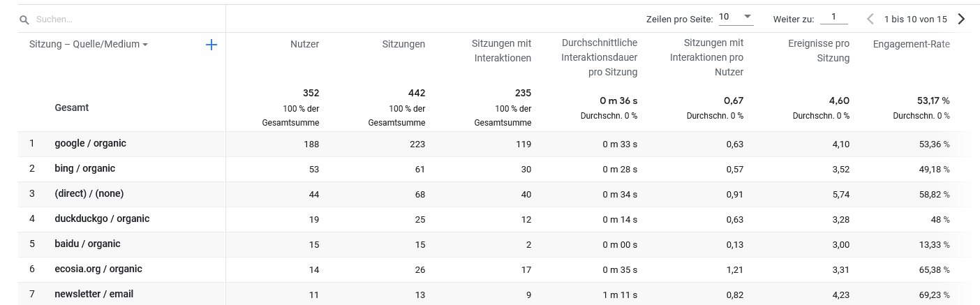Image resolution: width=980 pixels, height=305 pixels.
Task: Sort by the Nutzer column header
Action: [x=305, y=44]
